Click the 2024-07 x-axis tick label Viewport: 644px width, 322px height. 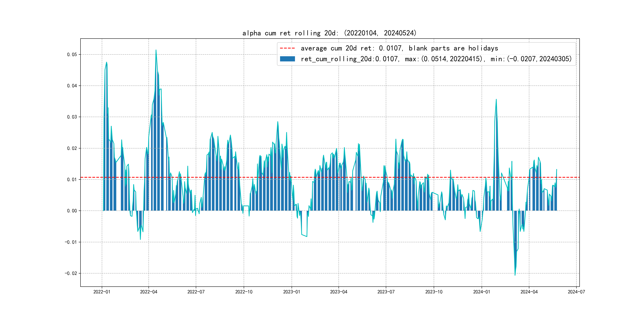(576, 292)
